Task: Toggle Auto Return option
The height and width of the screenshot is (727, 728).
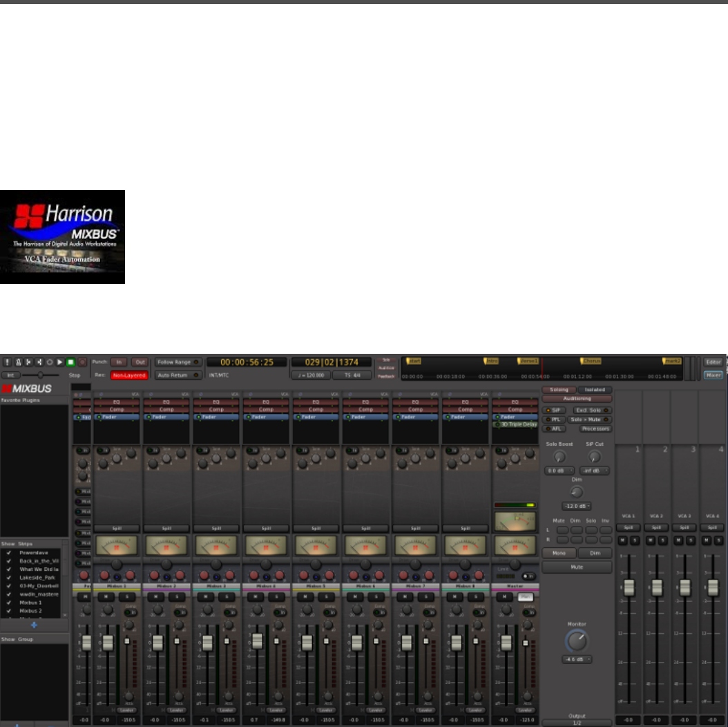Action: pos(178,375)
